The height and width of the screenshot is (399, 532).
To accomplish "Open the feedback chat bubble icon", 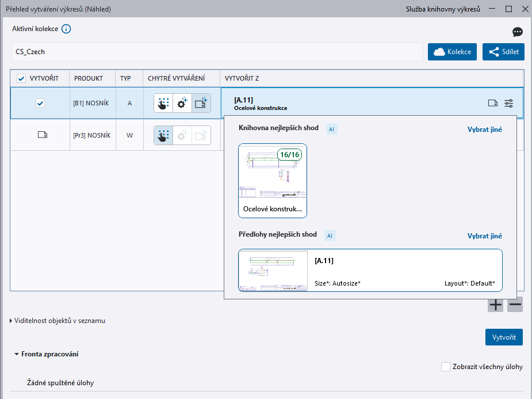I will click(x=517, y=32).
